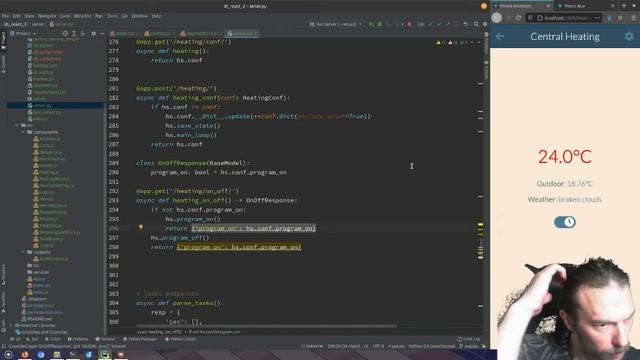Open the Project view dropdown
Screen dimensions: 640x360
(23, 33)
